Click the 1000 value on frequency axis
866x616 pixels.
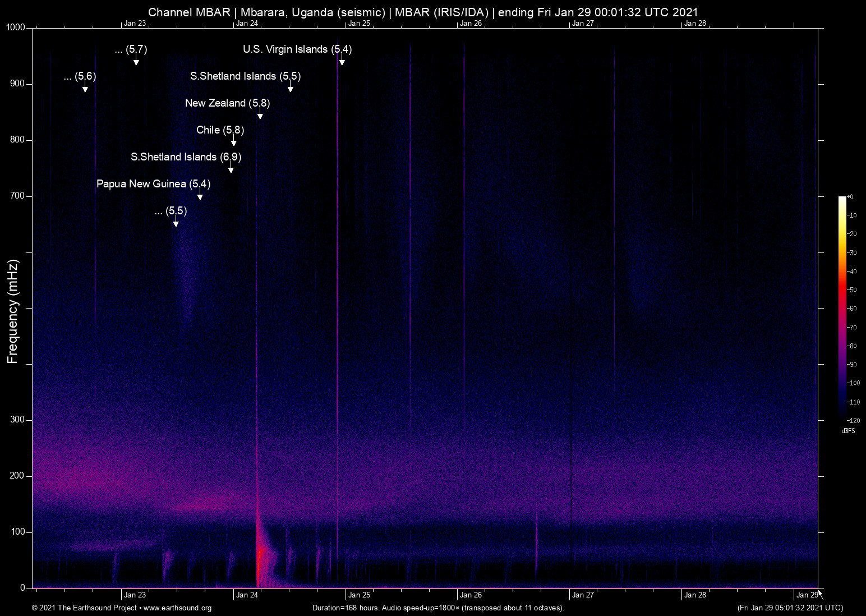[16, 27]
